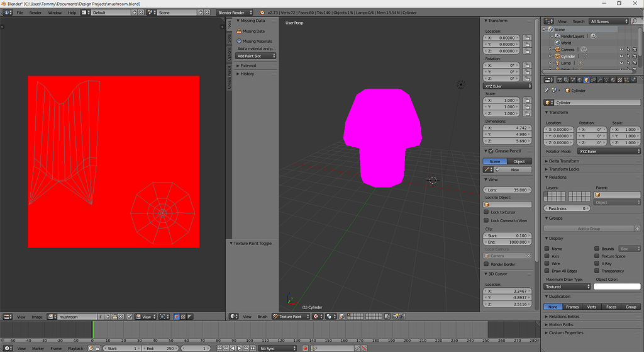
Task: Open the Constraints properties chain icon
Action: pos(593,80)
